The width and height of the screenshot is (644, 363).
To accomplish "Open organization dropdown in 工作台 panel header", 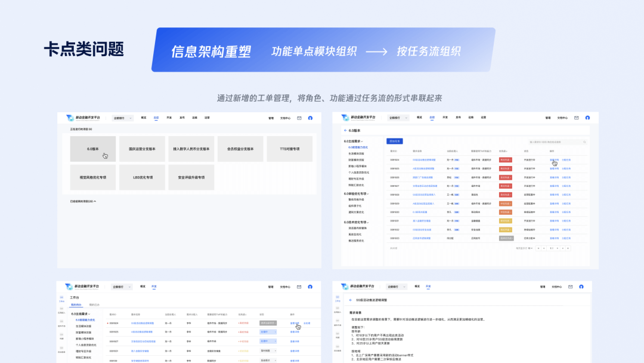I will click(121, 287).
